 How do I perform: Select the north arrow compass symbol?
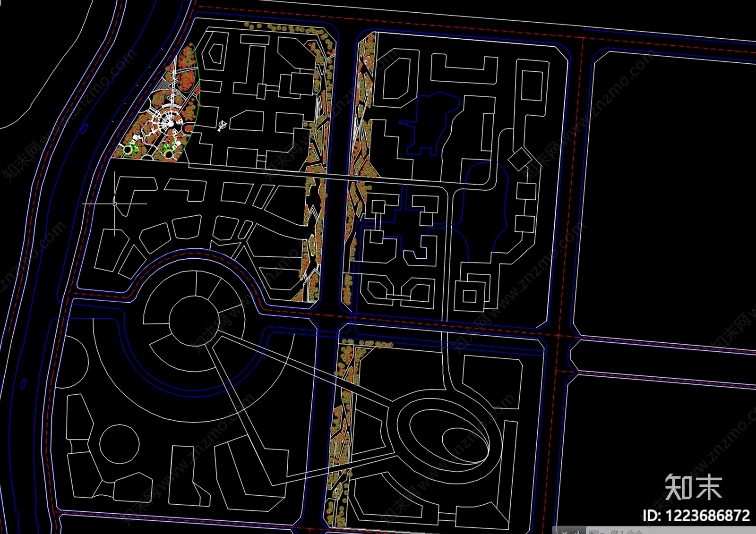coord(222,126)
